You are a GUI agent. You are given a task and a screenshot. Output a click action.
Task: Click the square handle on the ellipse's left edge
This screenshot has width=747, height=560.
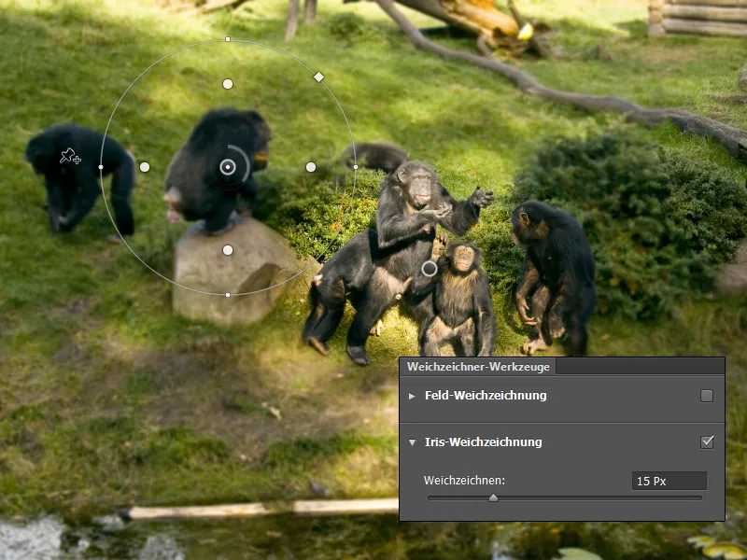click(x=100, y=166)
